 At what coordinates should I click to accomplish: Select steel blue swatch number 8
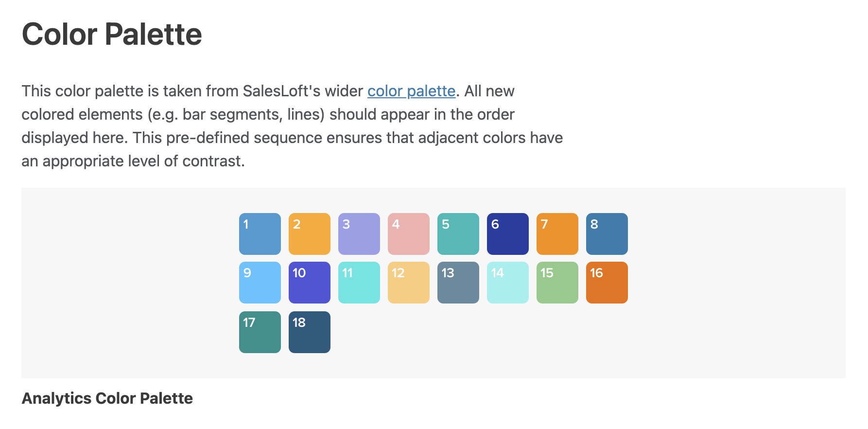tap(607, 234)
